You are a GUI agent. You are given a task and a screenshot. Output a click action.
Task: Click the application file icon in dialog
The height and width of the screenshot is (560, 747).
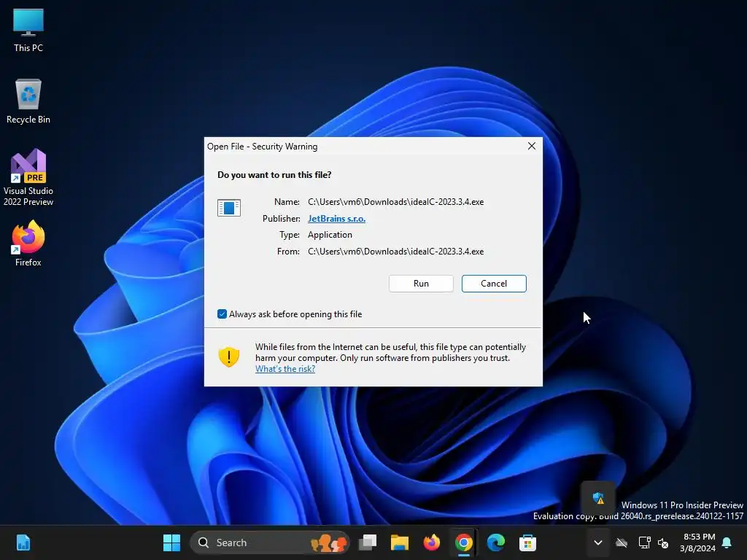click(x=228, y=208)
